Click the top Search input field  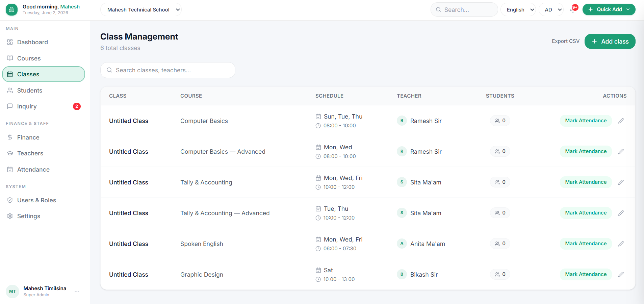coord(464,10)
